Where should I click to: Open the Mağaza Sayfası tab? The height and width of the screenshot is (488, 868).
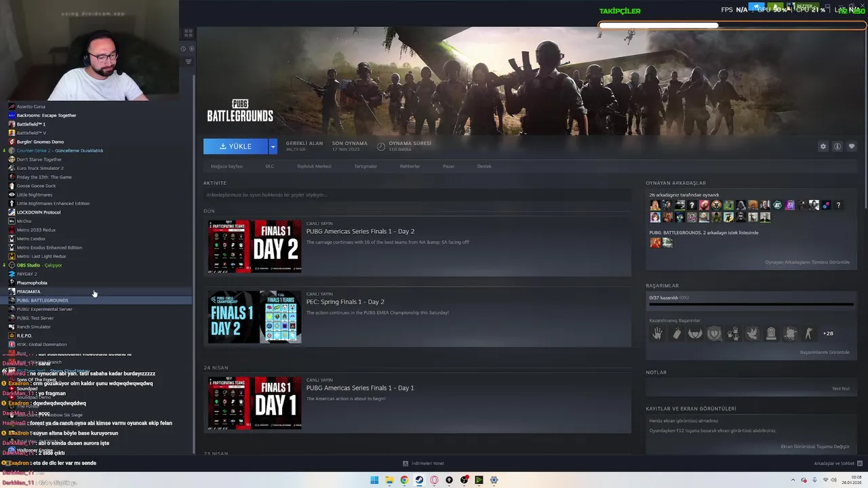pos(226,166)
